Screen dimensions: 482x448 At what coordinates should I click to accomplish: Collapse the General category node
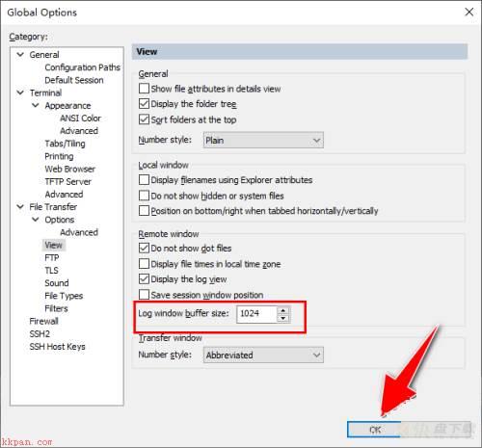pyautogui.click(x=20, y=55)
